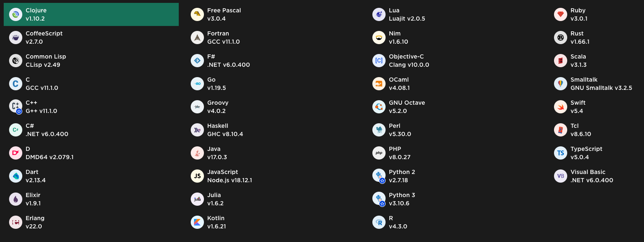The width and height of the screenshot is (644, 242).
Task: Pick the Haskell lambda icon
Action: (x=197, y=130)
